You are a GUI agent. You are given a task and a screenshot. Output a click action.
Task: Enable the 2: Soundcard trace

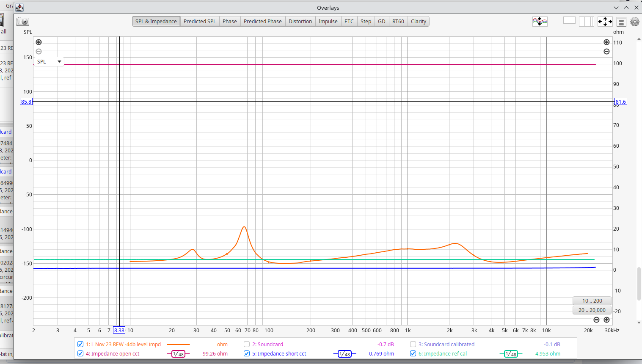[247, 344]
